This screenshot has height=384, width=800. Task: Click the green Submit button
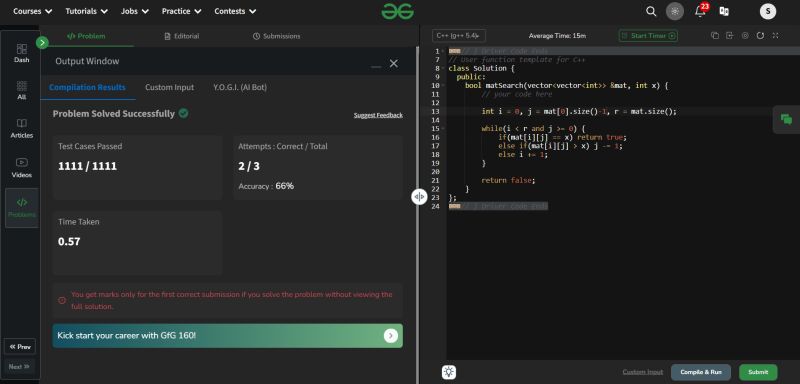(x=758, y=372)
